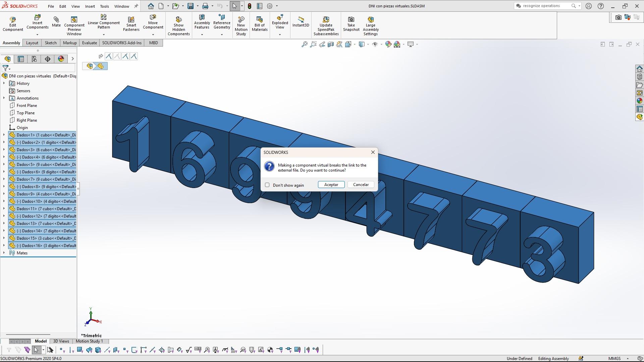Viewport: 644px width, 362px height.
Task: Select Dados<16> 3 digito component row
Action: [x=42, y=245]
